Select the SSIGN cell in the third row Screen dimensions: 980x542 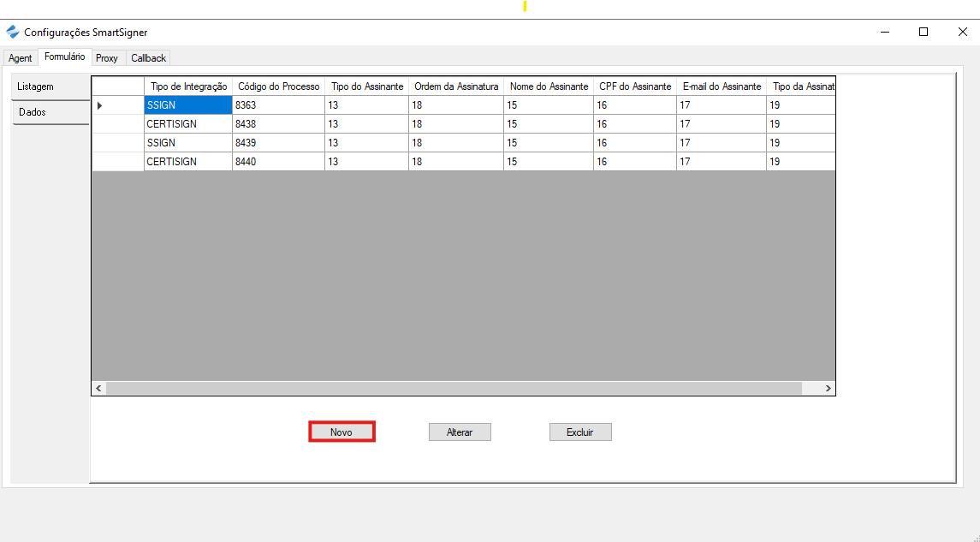tap(187, 143)
